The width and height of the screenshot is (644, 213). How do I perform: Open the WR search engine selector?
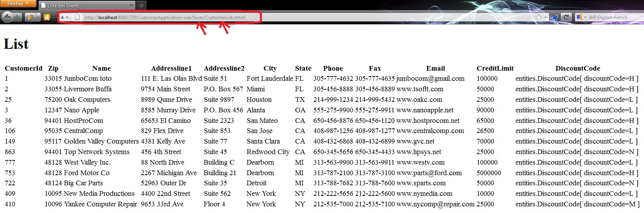pyautogui.click(x=581, y=17)
